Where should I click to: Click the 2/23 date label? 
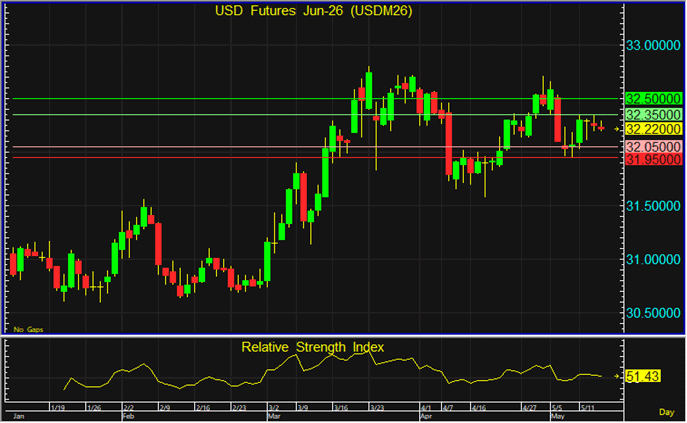tap(239, 408)
